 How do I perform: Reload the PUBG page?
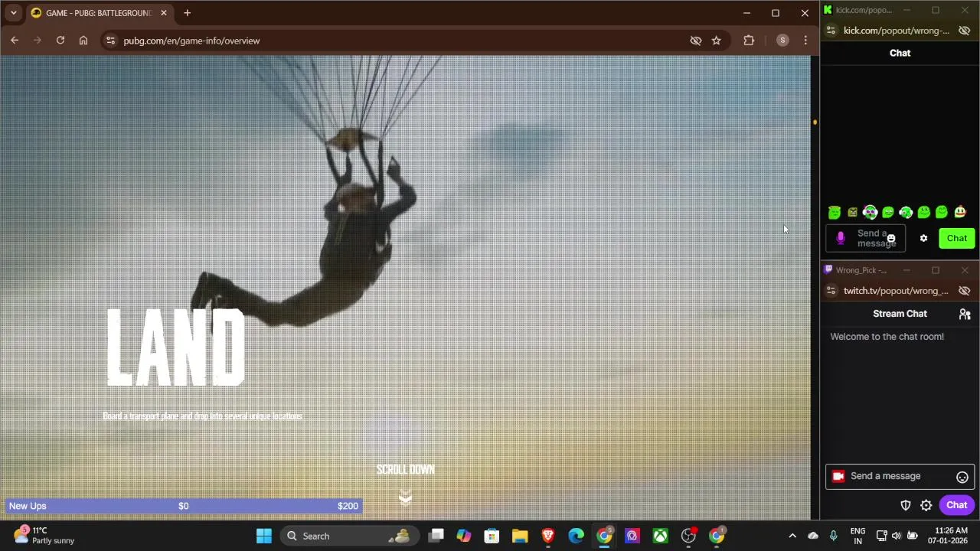pos(60,41)
